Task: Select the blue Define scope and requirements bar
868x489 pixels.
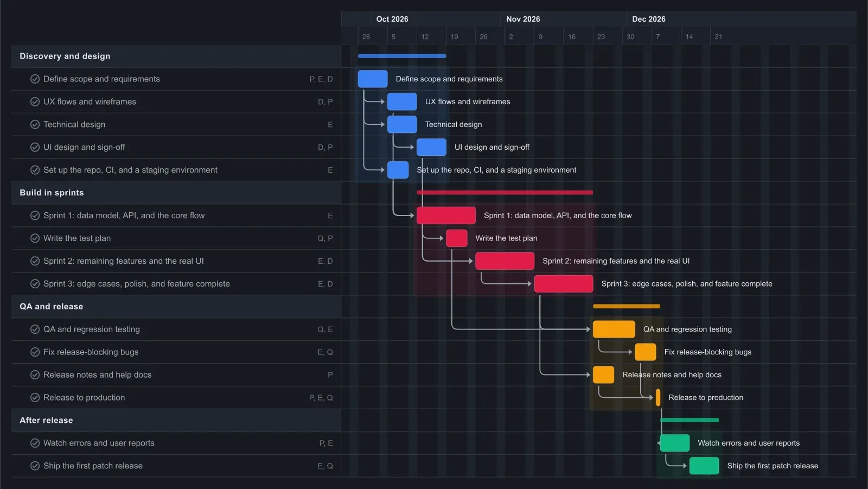Action: [x=373, y=79]
